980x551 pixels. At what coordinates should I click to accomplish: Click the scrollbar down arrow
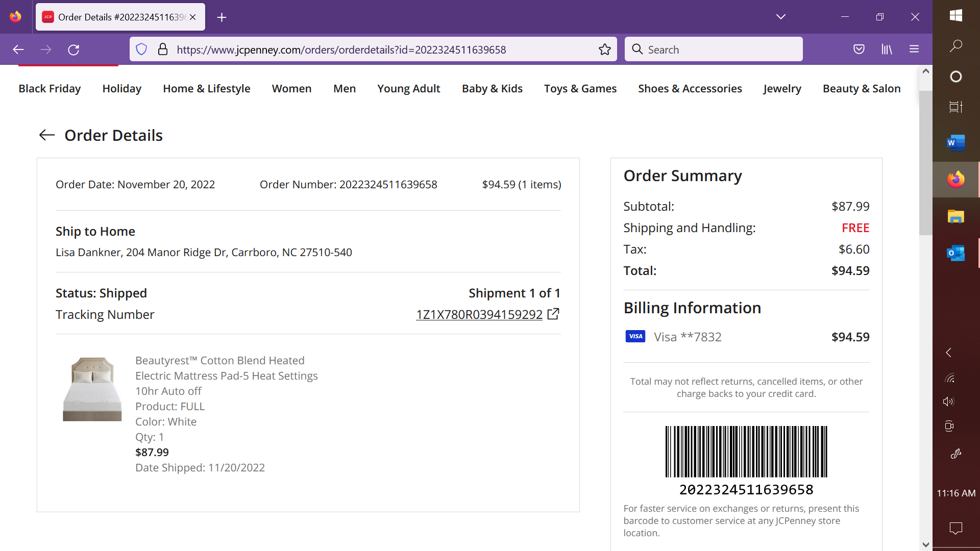pos(926,544)
